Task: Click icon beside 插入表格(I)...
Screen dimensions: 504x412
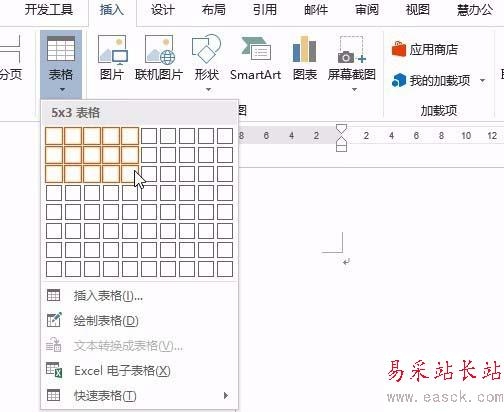Action: pyautogui.click(x=53, y=295)
